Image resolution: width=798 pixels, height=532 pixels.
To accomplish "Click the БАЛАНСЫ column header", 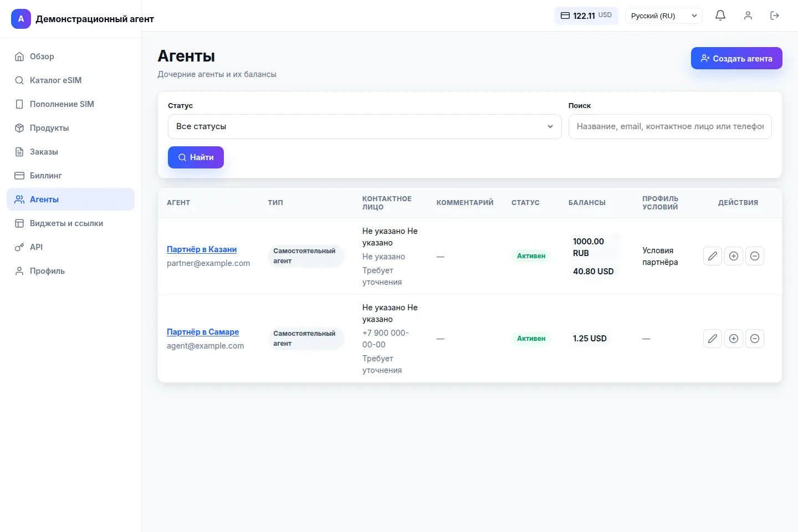I will coord(587,203).
